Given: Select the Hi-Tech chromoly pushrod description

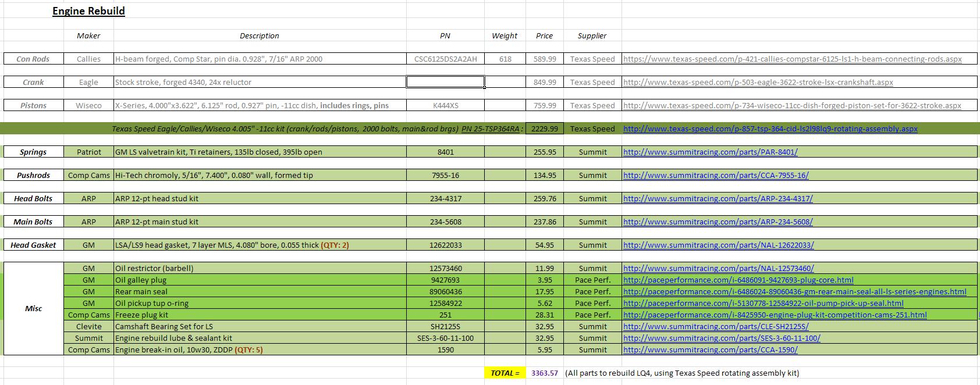Looking at the screenshot, I should click(x=260, y=175).
